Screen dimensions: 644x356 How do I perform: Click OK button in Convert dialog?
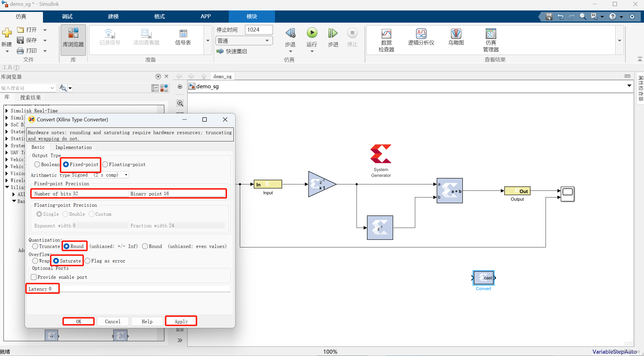click(x=78, y=321)
